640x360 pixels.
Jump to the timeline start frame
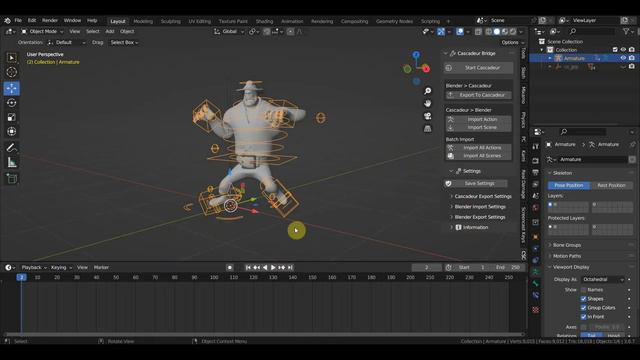coord(248,267)
